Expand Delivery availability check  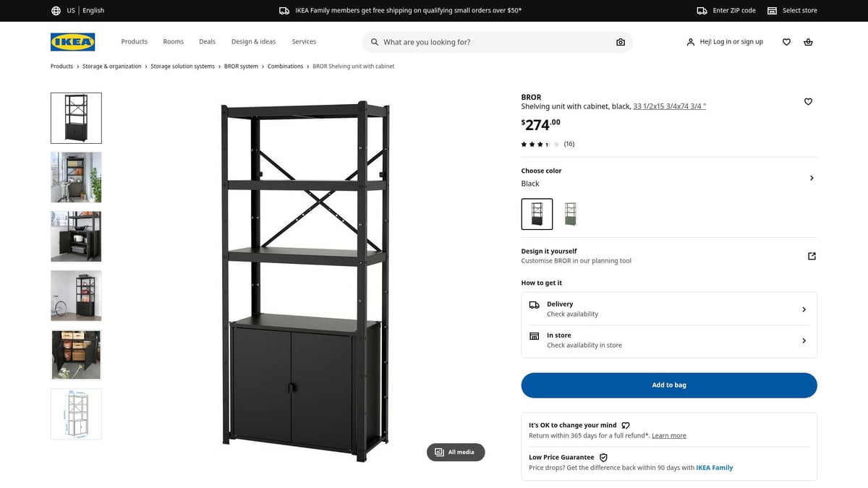tap(804, 308)
